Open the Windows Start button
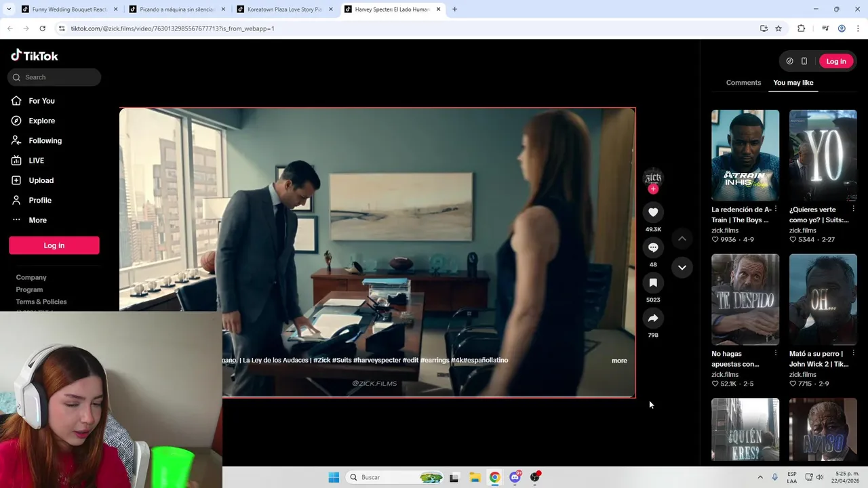 click(x=334, y=477)
